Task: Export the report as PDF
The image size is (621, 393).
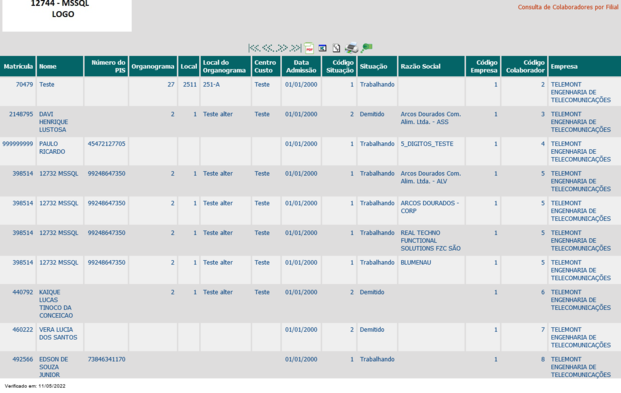Action: [x=309, y=48]
